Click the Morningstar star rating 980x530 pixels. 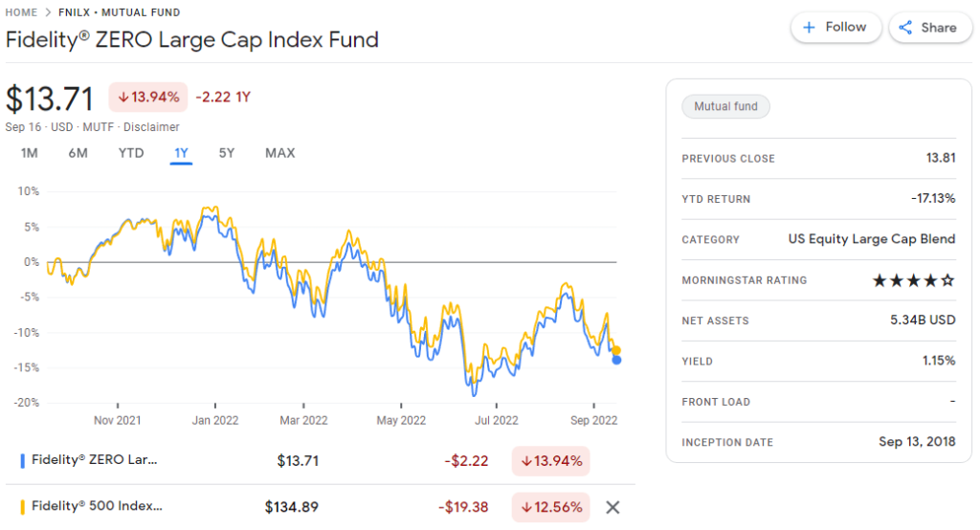point(913,280)
